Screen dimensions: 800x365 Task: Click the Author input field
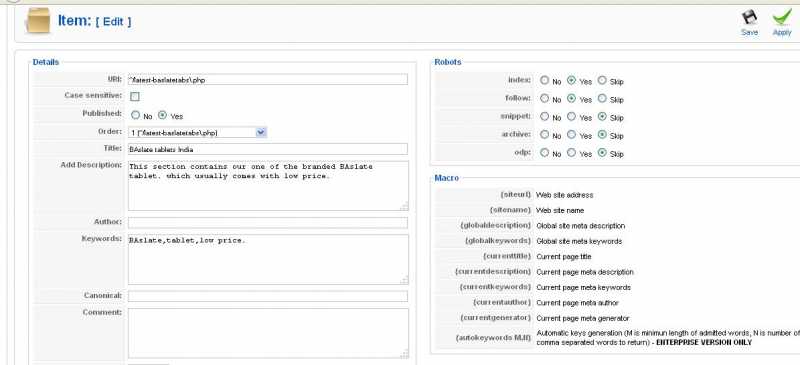pyautogui.click(x=268, y=223)
